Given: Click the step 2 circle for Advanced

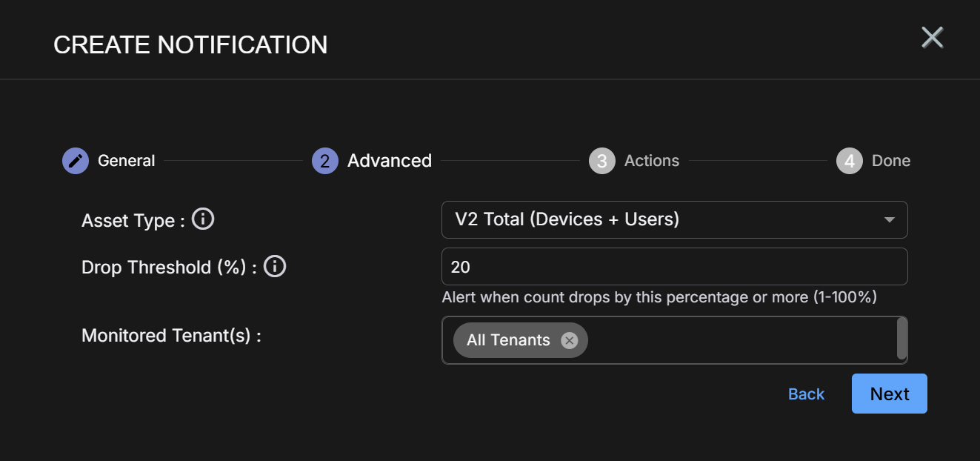Looking at the screenshot, I should point(325,161).
